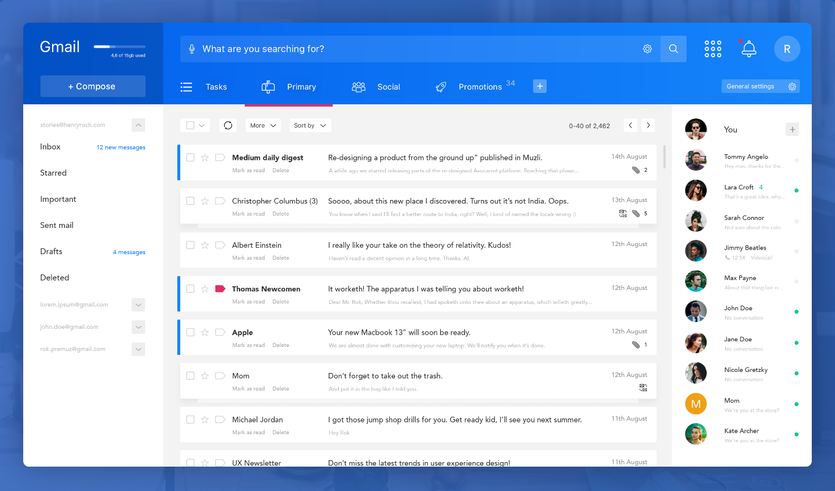Click the Tasks list icon
Screen dimensions: 835x491
(x=186, y=87)
